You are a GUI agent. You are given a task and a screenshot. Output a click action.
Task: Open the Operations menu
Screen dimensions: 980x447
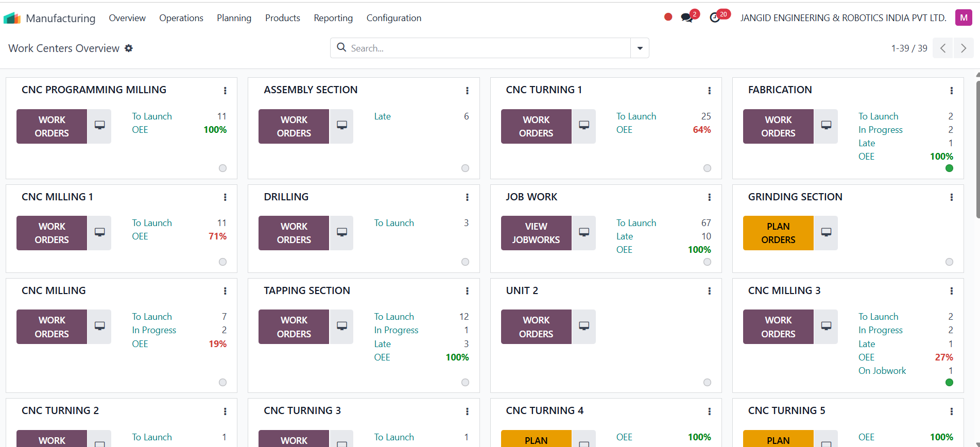[x=181, y=18]
